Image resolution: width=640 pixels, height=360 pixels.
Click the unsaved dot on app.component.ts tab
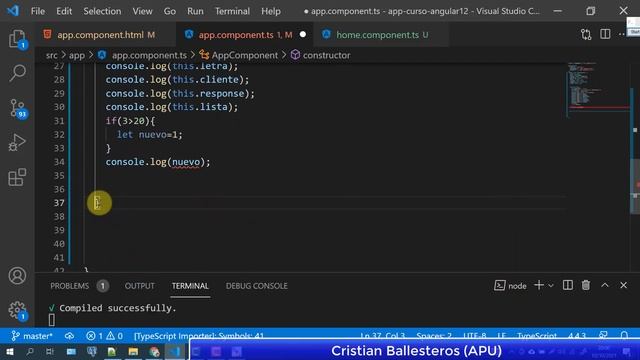coord(302,35)
